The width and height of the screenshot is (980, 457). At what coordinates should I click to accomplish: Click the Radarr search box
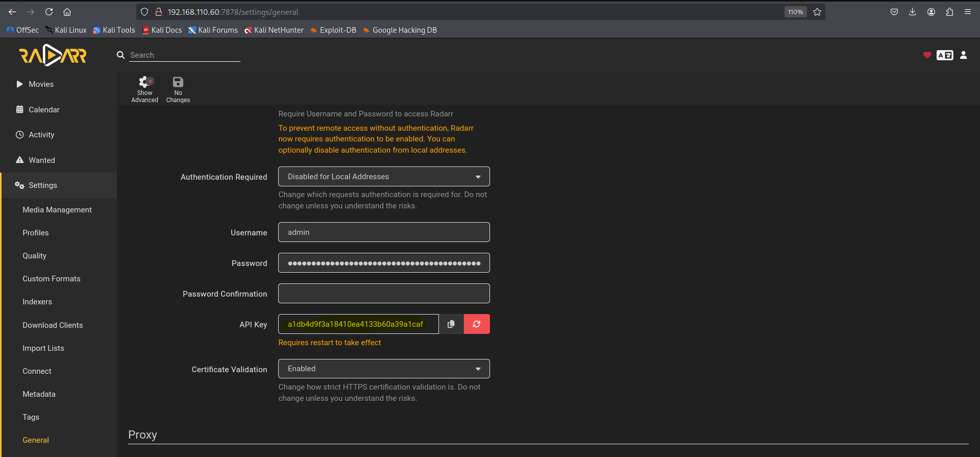[x=184, y=55]
